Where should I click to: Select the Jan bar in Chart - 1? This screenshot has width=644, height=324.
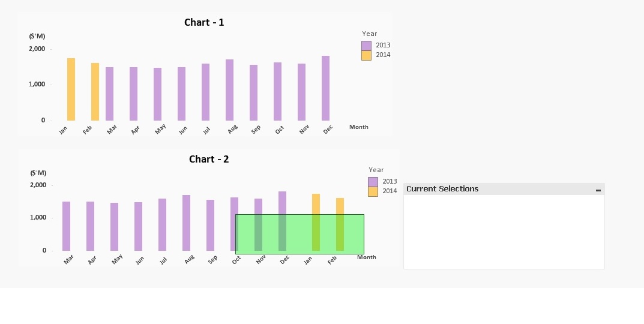click(x=71, y=90)
